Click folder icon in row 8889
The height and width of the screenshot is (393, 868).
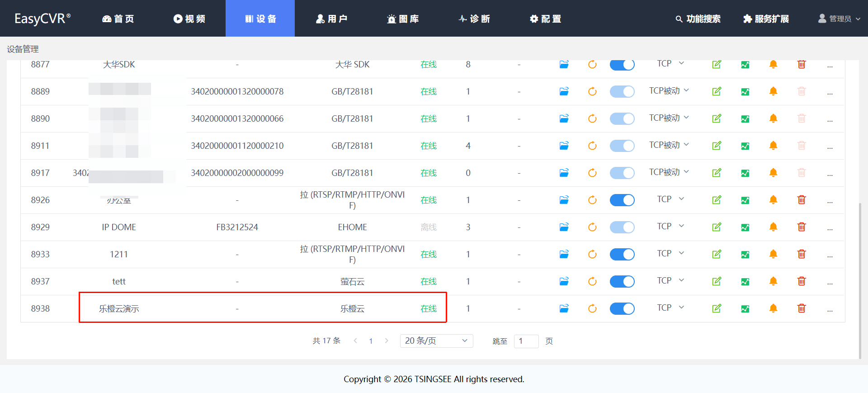click(x=564, y=91)
